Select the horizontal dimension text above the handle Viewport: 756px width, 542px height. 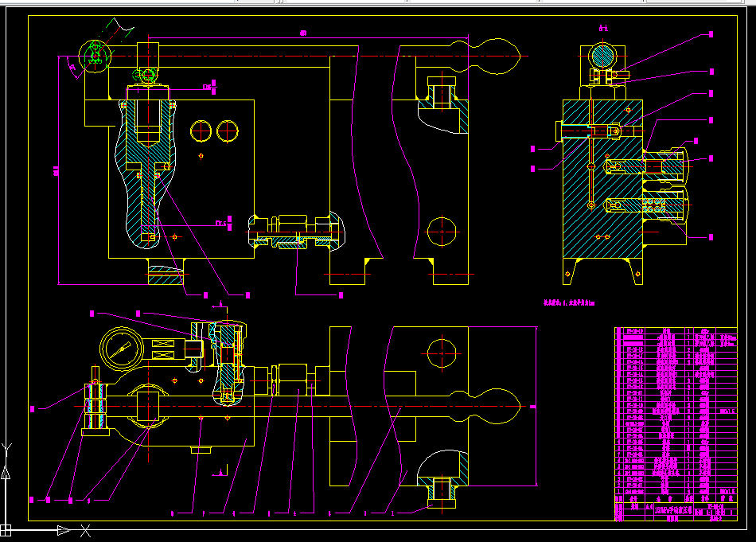303,33
